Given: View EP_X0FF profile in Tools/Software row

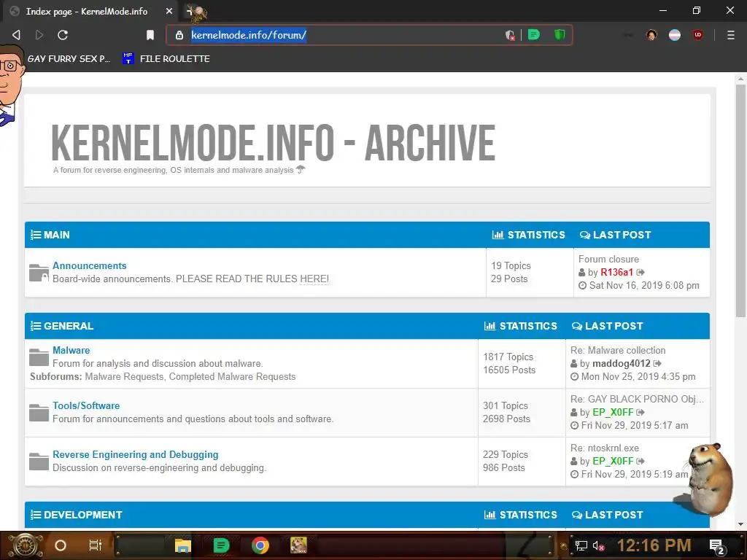Looking at the screenshot, I should click(x=613, y=412).
